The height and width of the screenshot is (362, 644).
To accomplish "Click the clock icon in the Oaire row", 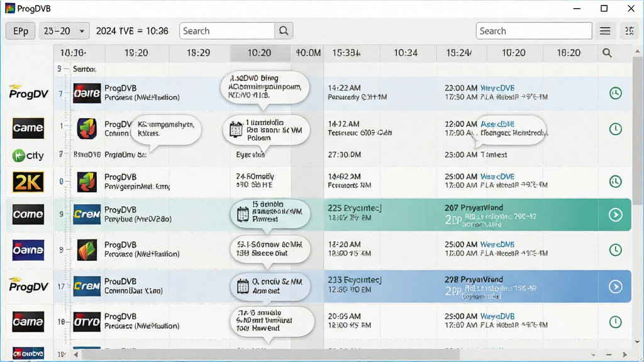I will pos(615,93).
